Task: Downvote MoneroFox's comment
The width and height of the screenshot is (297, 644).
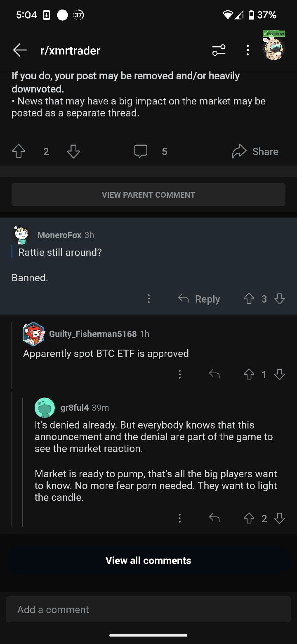Action: pos(280,299)
